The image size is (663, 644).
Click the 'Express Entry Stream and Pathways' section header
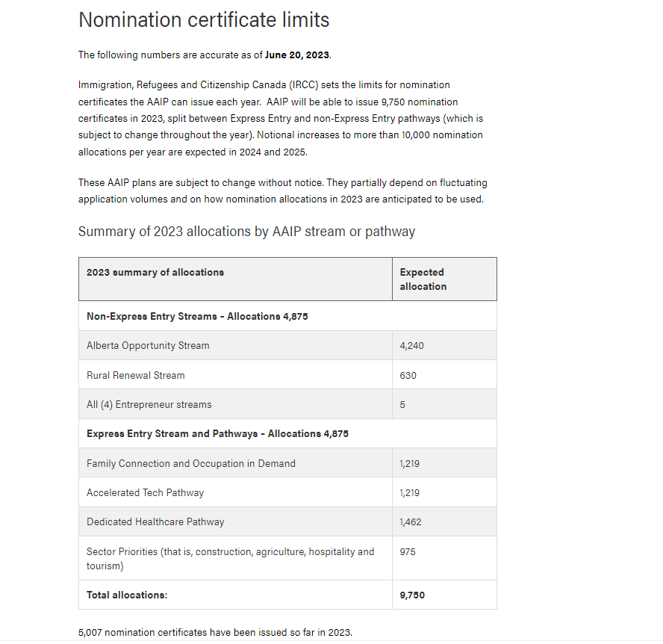tap(217, 433)
